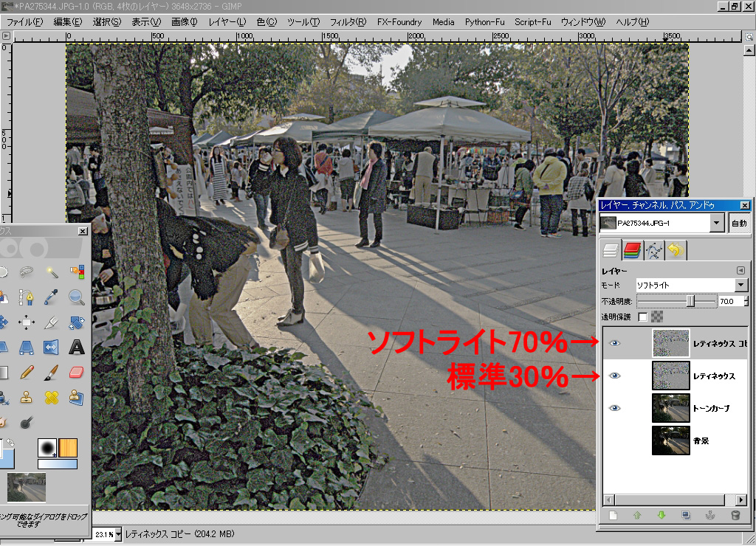Screen dimensions: 756x546
Task: Open the 色(C) menu
Action: pos(267,22)
